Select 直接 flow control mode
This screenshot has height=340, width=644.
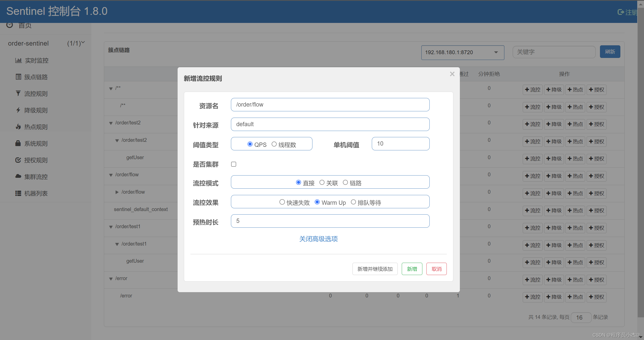[x=298, y=182]
